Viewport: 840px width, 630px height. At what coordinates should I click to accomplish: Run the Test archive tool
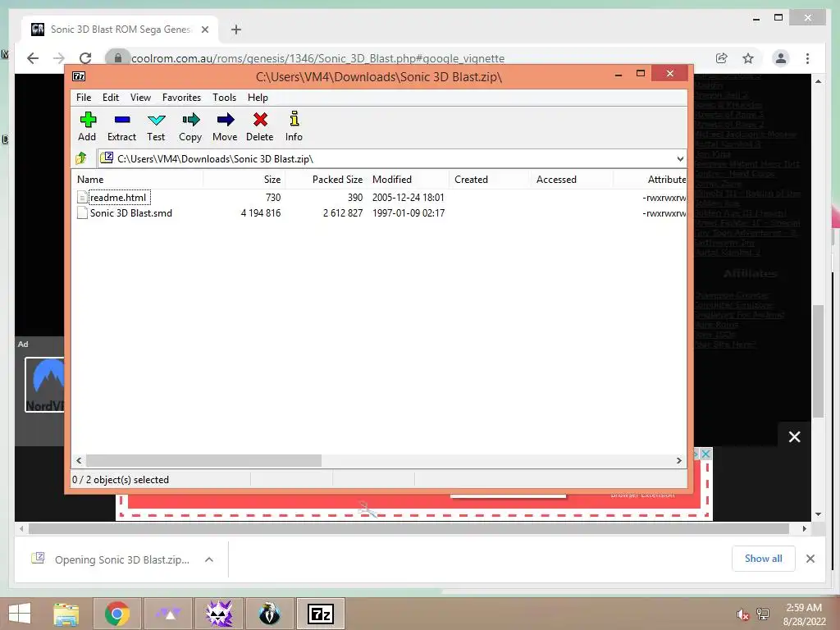tap(156, 120)
